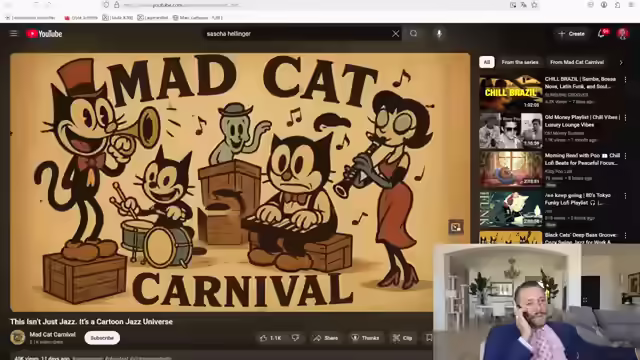Open the Morning Read with Poo thumbnail
640x360 pixels.
pos(511,169)
